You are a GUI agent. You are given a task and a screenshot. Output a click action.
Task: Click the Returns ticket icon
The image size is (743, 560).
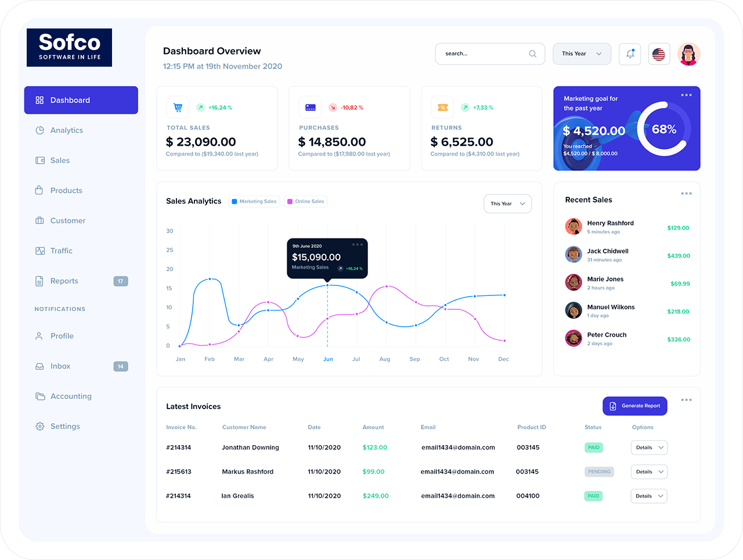click(x=442, y=107)
